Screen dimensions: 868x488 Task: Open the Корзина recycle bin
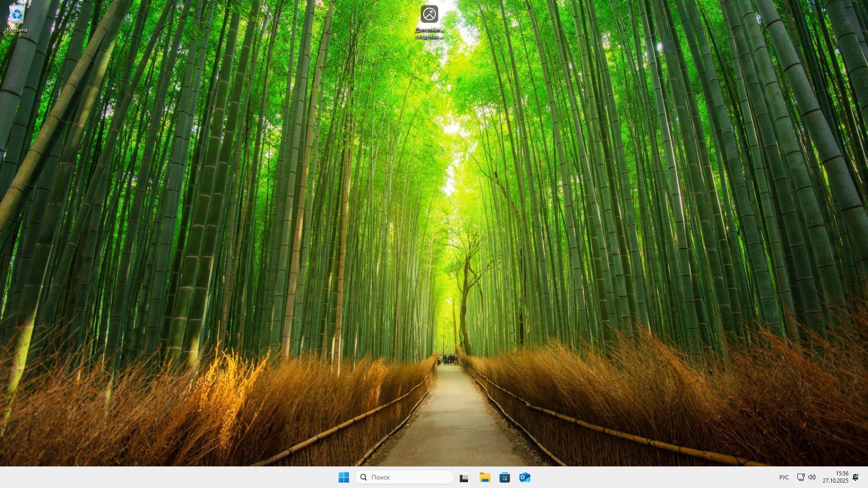tap(17, 14)
